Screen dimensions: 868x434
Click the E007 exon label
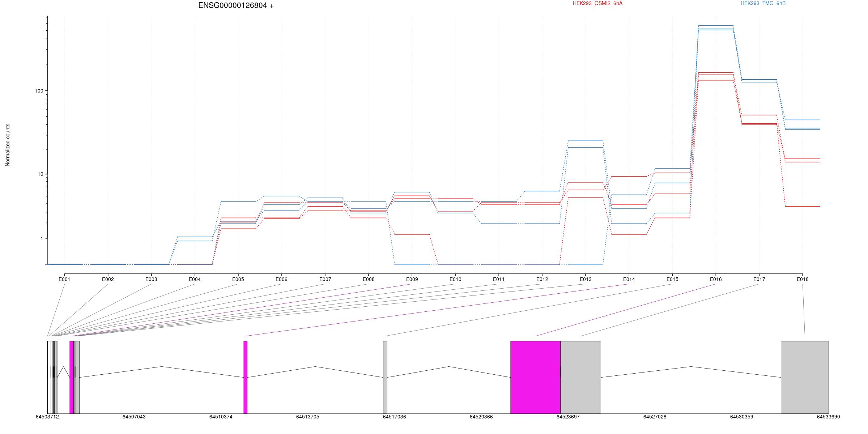[x=325, y=279]
